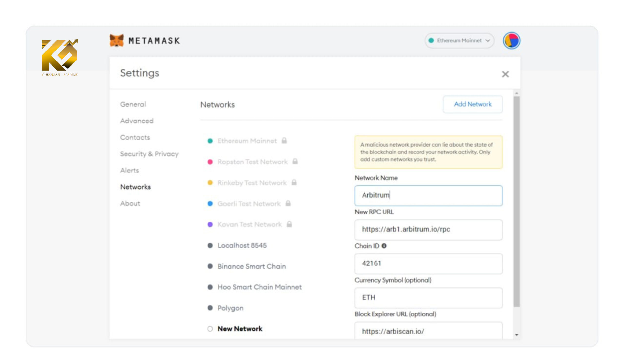
Task: Click the malicious network warning notice
Action: coord(428,152)
